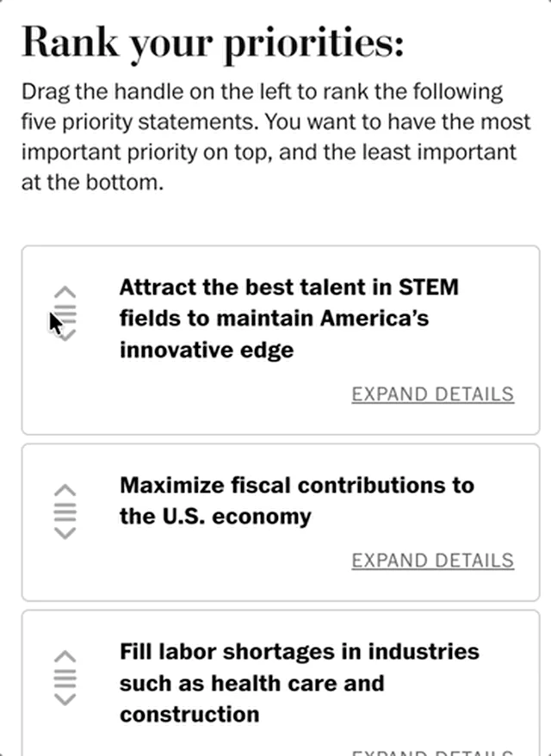Click the empty space left of the STEM card's Expand Details
The width and height of the screenshot is (551, 756).
(198, 394)
